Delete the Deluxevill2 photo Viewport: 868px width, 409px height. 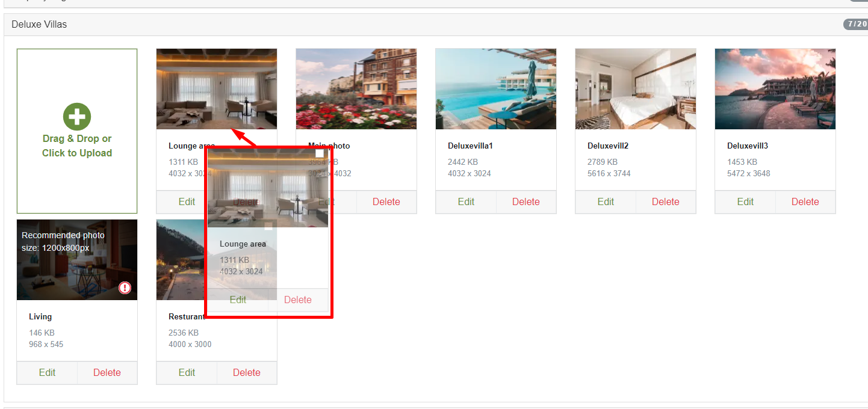click(x=666, y=202)
